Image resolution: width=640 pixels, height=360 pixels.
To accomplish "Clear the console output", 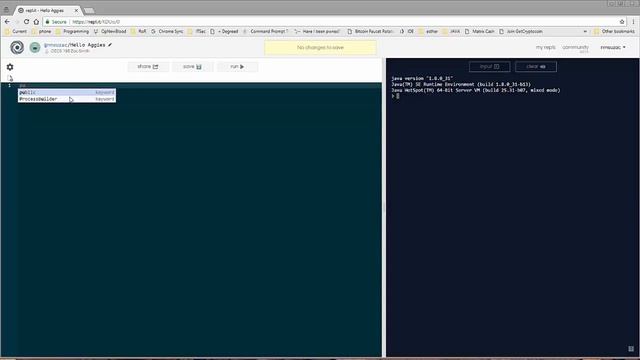I will point(536,67).
